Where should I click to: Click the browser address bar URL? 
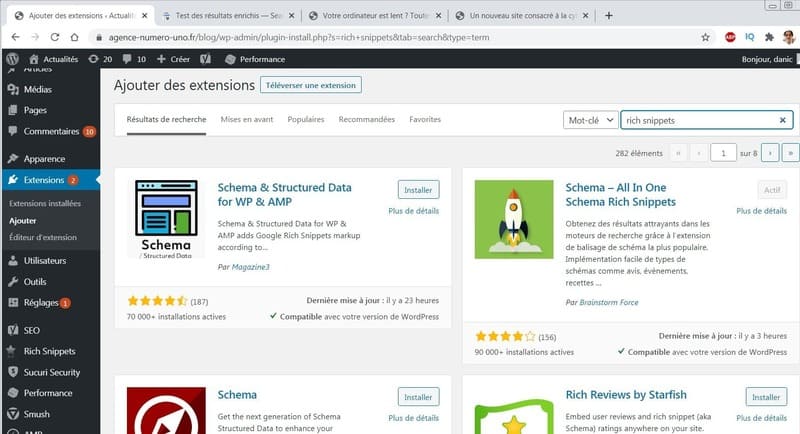click(x=298, y=37)
